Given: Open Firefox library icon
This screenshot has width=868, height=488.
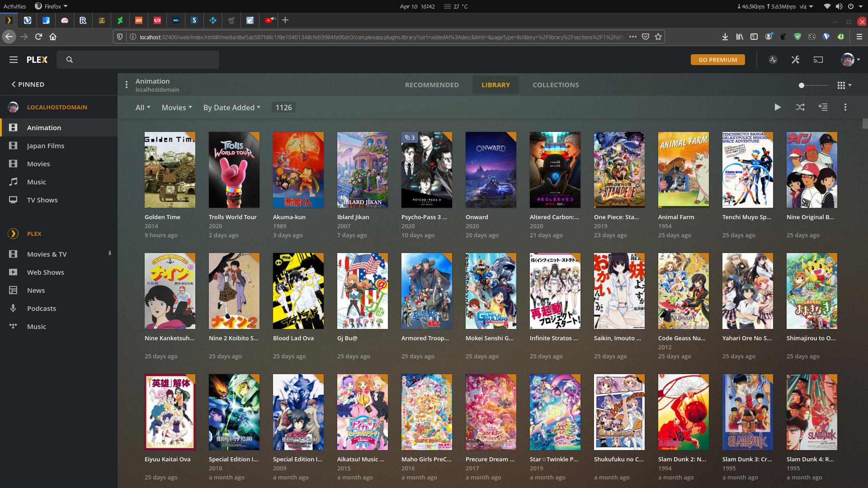Looking at the screenshot, I should [x=740, y=37].
